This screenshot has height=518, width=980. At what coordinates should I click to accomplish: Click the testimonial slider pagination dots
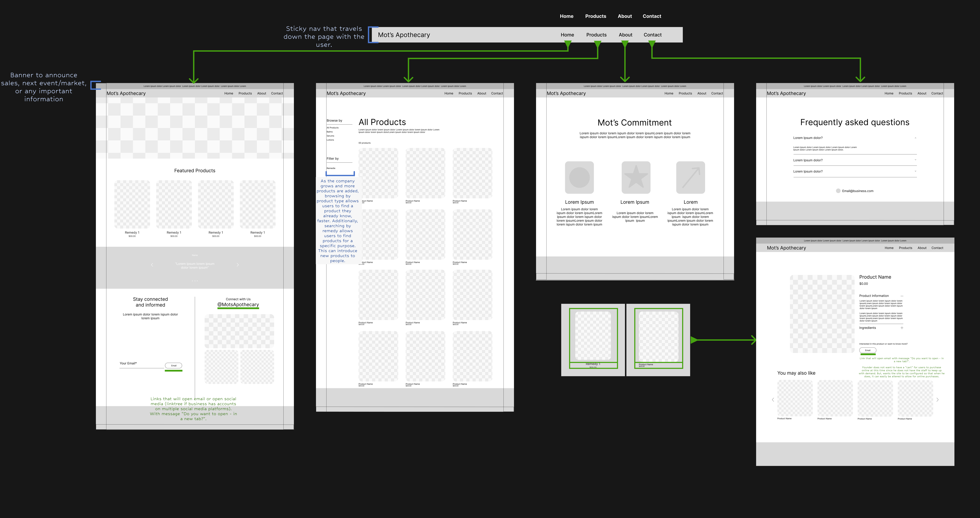point(195,281)
